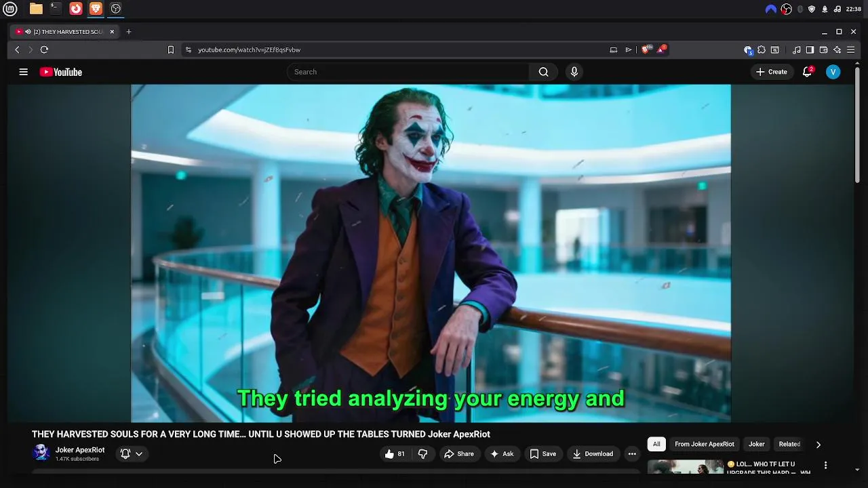Open Brave Wallet icon
868x488 pixels.
click(x=823, y=49)
